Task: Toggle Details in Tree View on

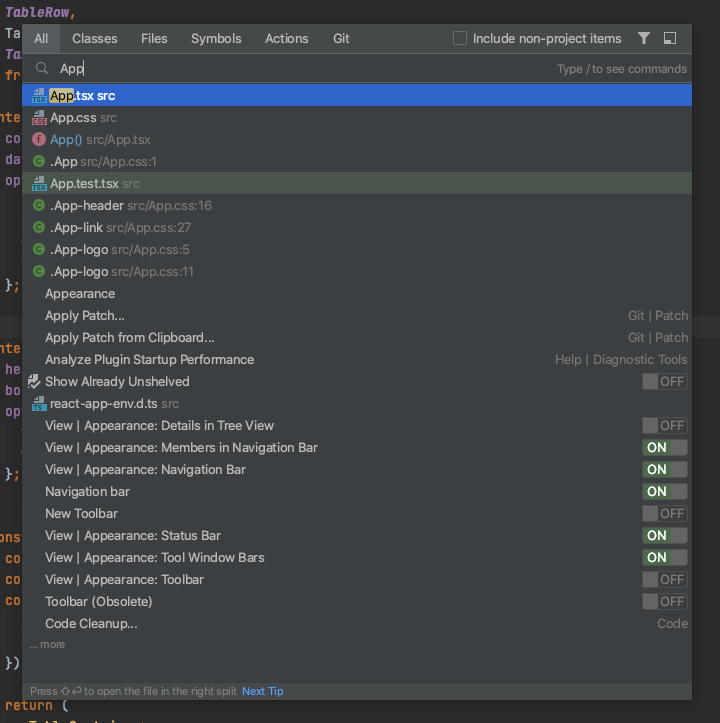Action: [664, 426]
